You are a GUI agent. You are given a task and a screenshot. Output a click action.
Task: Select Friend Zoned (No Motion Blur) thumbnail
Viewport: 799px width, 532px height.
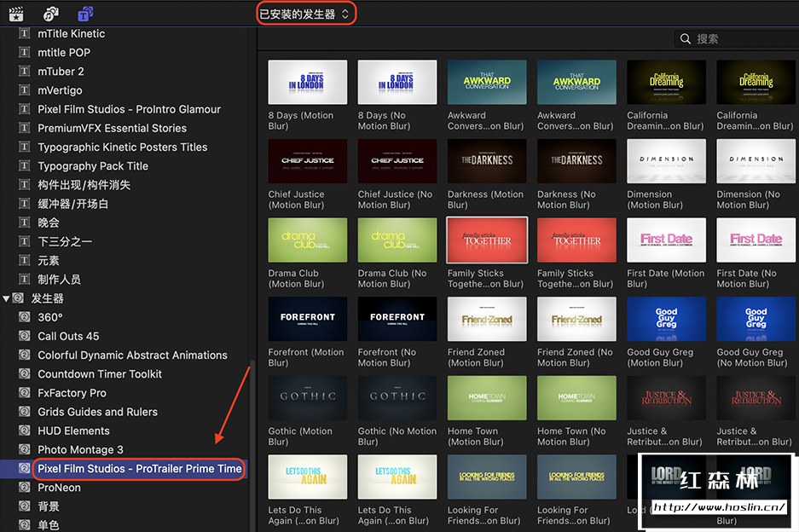click(576, 319)
